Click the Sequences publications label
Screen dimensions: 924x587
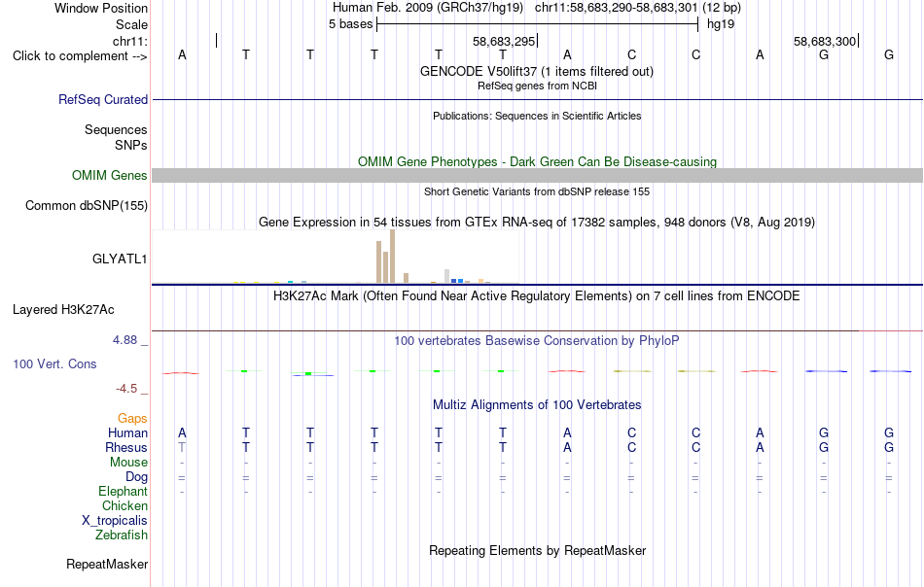tap(116, 129)
